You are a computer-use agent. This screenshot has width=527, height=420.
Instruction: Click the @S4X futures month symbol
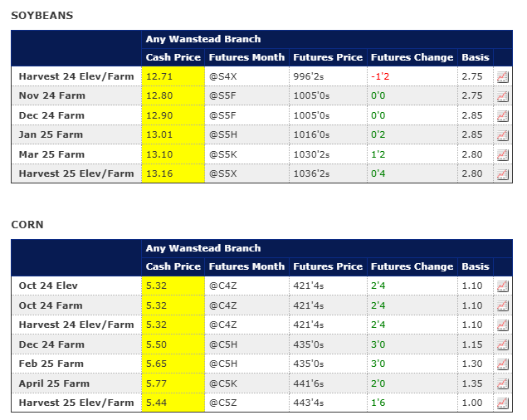click(224, 76)
